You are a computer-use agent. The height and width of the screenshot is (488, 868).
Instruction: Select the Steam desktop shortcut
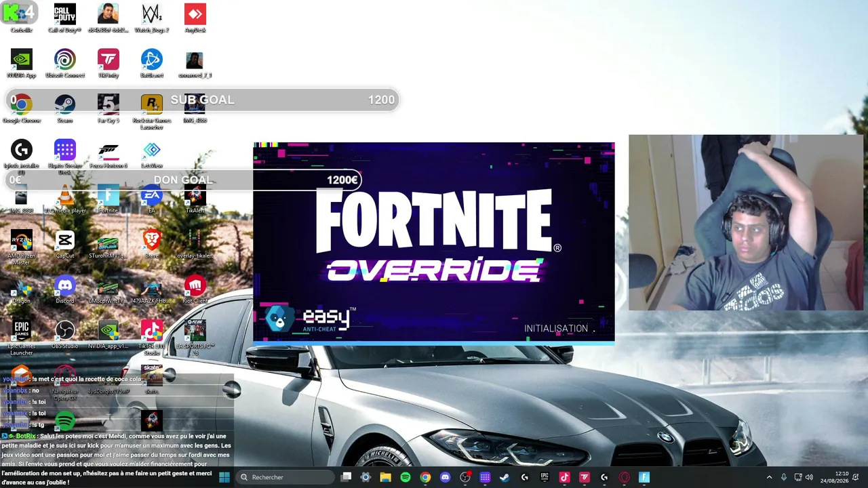(64, 108)
